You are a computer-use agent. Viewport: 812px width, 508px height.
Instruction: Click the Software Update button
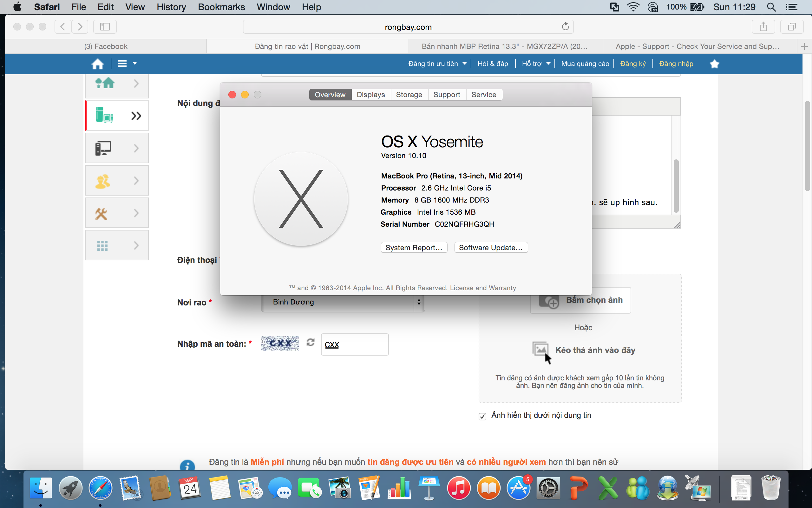pos(491,248)
